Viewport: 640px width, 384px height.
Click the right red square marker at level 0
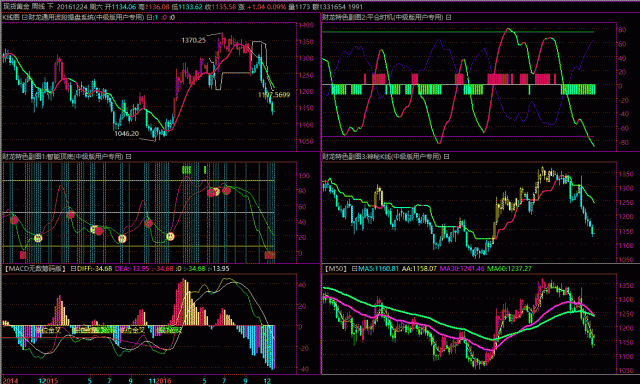269,255
